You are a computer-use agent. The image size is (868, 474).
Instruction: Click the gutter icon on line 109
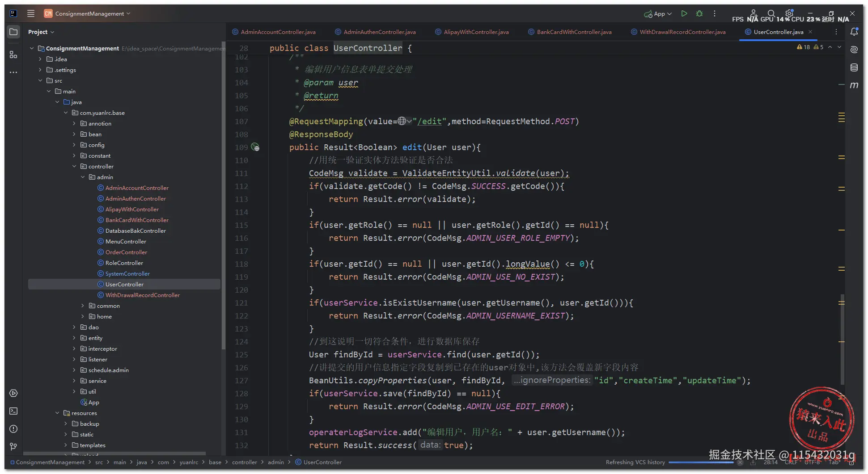tap(255, 147)
